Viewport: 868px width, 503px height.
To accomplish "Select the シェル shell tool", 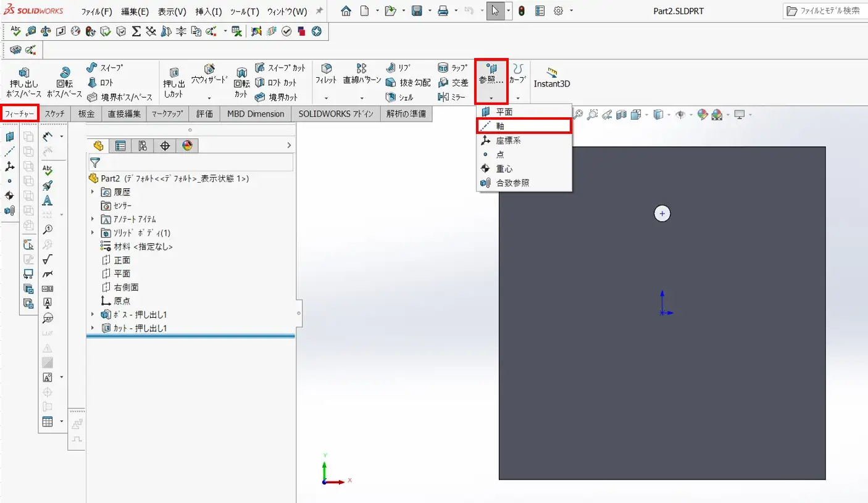I will pos(399,97).
